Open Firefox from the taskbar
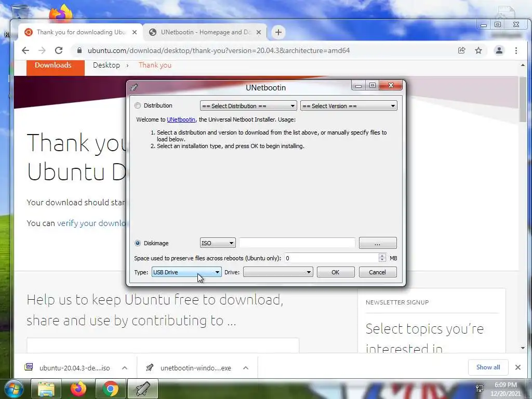 78,389
